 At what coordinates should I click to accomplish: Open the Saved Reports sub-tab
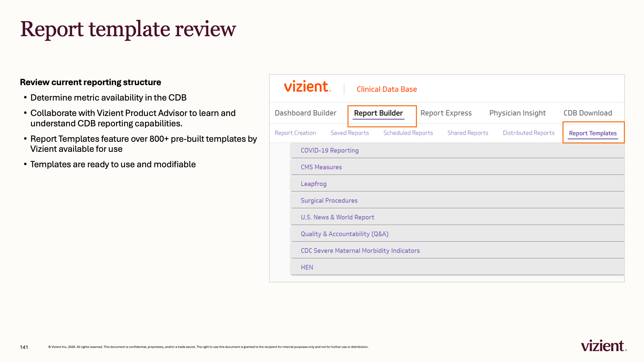(x=350, y=133)
